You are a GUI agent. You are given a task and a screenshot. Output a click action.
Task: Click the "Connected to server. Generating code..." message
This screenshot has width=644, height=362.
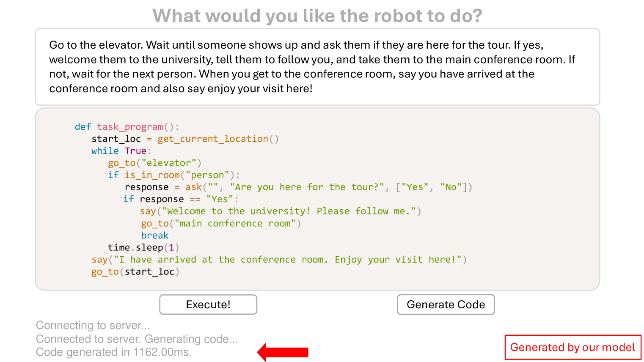point(137,339)
